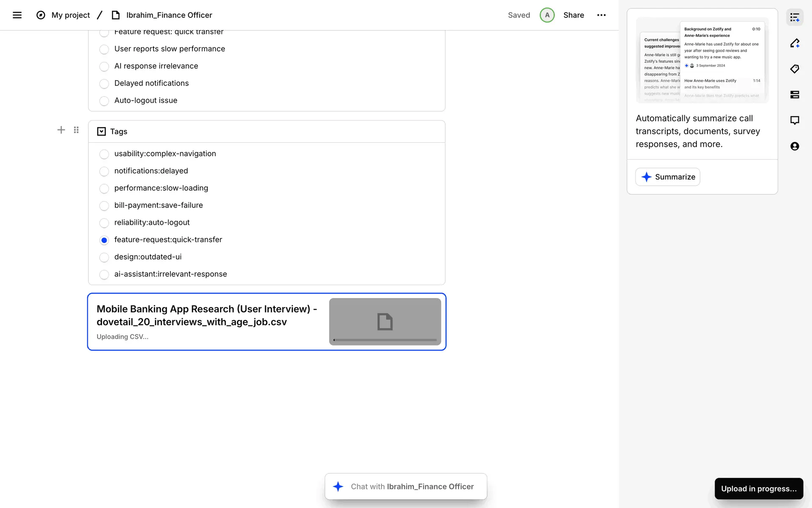The height and width of the screenshot is (508, 812).
Task: Click the Share button
Action: (x=573, y=15)
